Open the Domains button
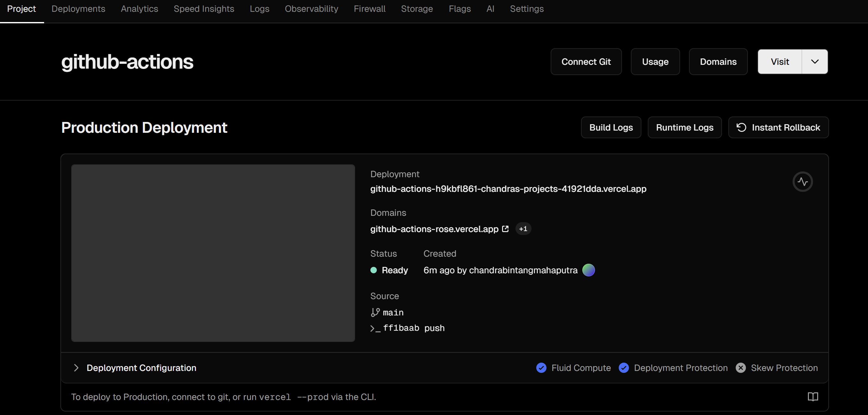Screen dimensions: 868x415 [x=718, y=62]
